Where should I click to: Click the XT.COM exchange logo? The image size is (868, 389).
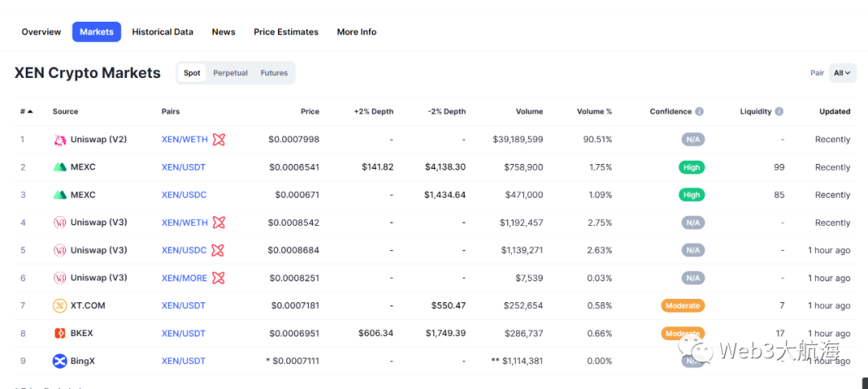coord(59,305)
